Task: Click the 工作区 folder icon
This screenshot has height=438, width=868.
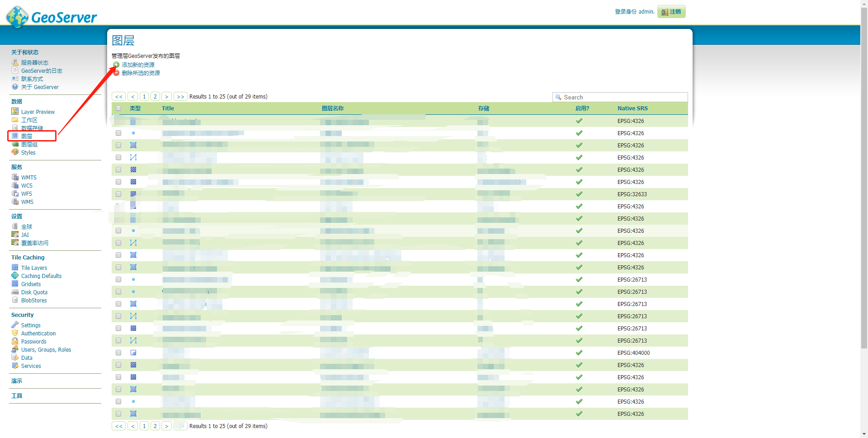Action: coord(15,120)
